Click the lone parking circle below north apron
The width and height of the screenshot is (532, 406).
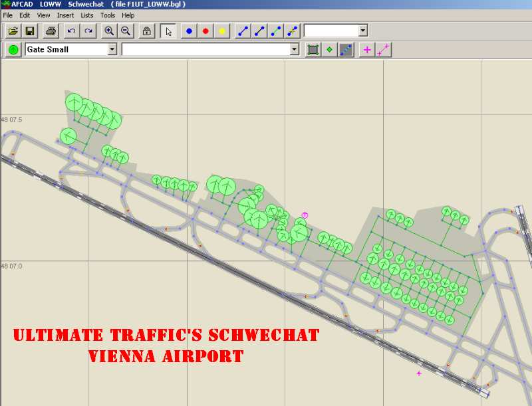point(68,136)
